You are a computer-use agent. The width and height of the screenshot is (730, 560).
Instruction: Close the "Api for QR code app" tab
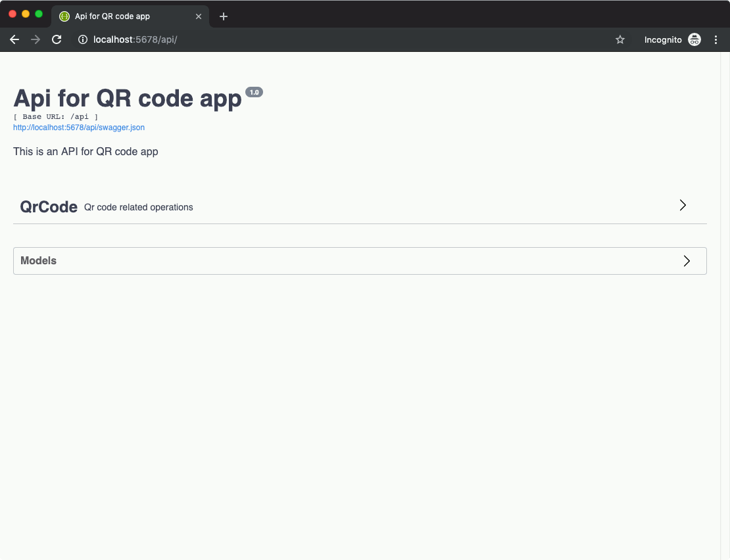(199, 16)
